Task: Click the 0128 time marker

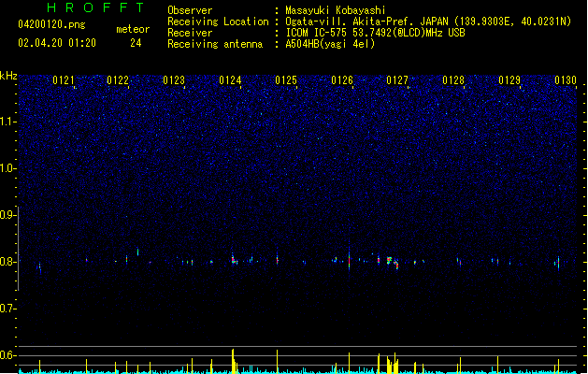Action: click(453, 80)
